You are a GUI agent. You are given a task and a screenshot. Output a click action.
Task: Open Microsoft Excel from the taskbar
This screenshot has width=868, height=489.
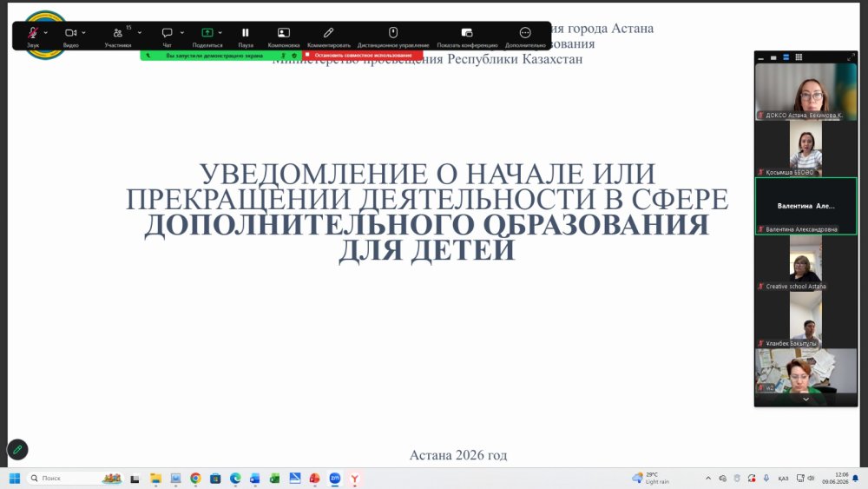coord(274,479)
